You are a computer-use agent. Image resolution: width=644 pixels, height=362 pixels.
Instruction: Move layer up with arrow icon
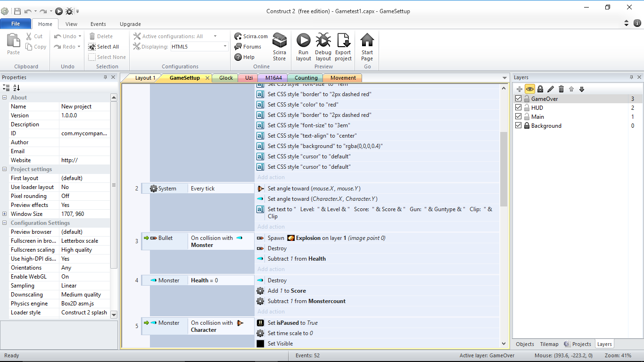coord(571,89)
